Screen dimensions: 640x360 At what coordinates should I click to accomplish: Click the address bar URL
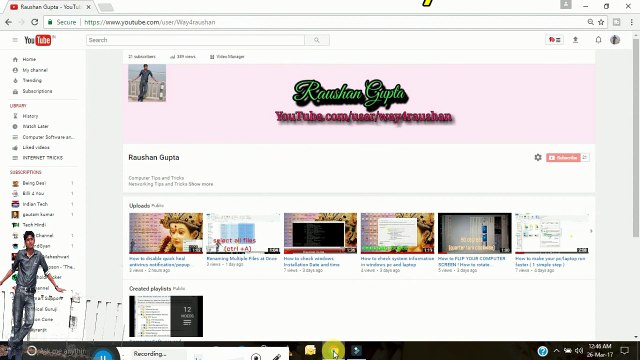[x=150, y=22]
